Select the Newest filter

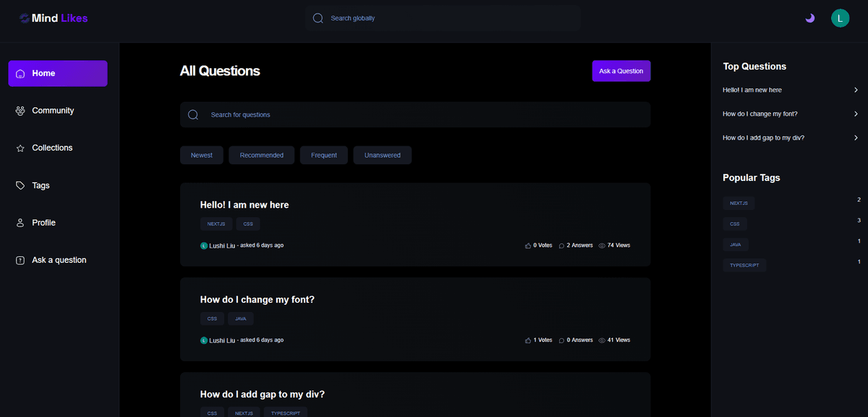pyautogui.click(x=202, y=155)
